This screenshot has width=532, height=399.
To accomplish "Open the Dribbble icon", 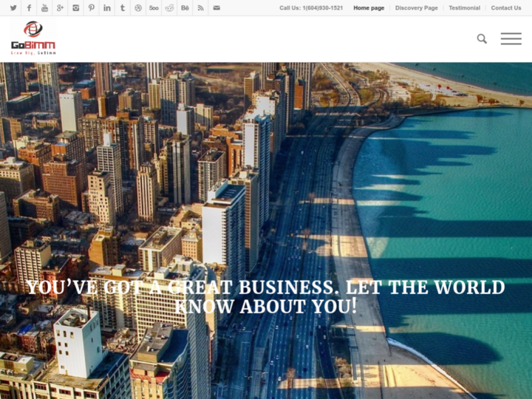I will (138, 8).
